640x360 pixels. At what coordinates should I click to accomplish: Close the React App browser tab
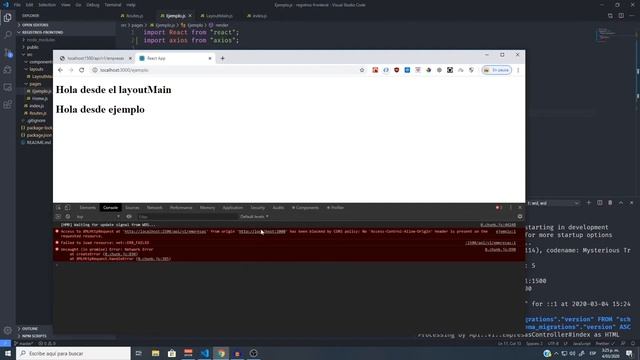click(x=210, y=58)
